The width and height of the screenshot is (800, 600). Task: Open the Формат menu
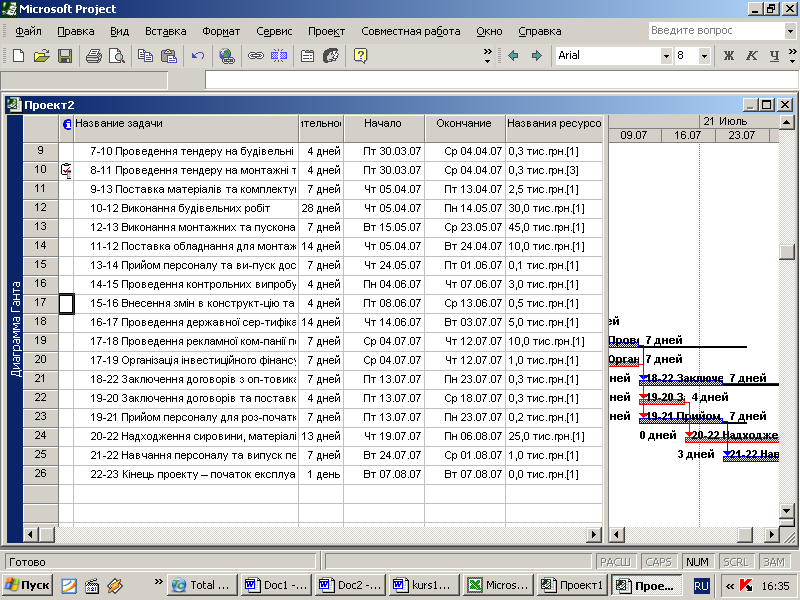coord(220,31)
